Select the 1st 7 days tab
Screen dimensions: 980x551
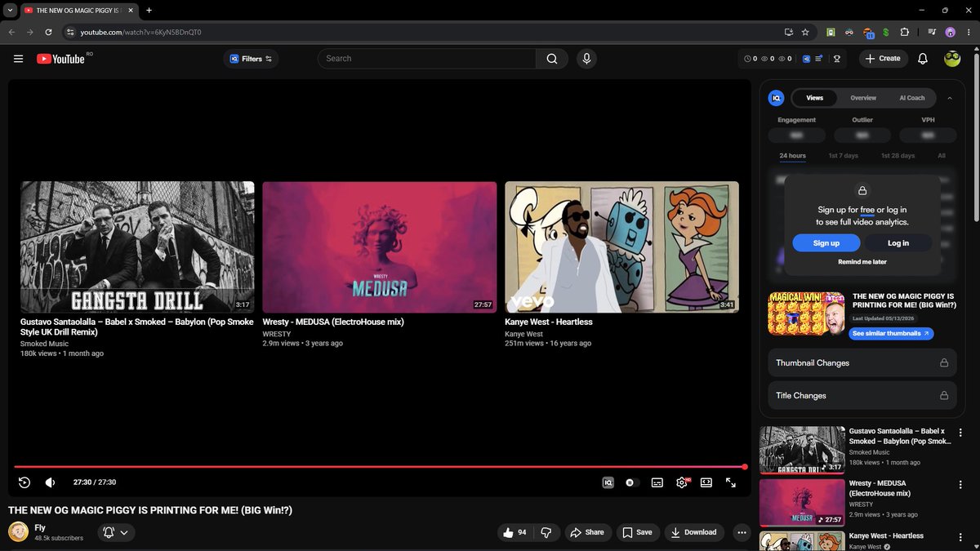pyautogui.click(x=844, y=156)
